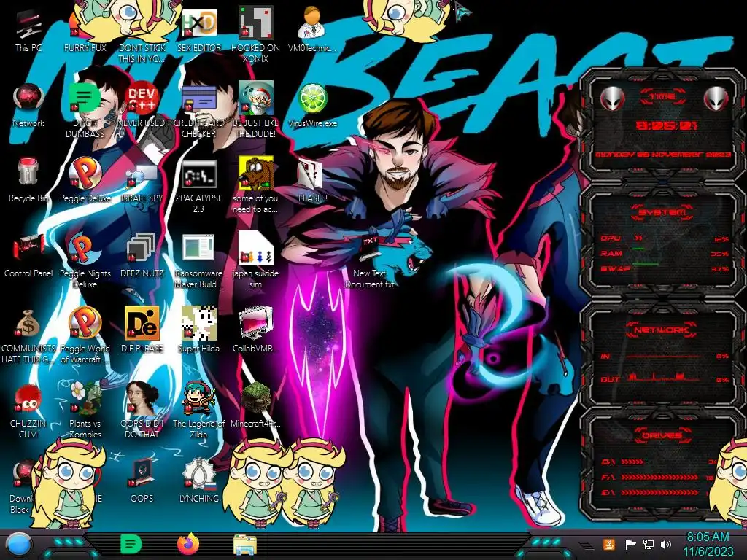Click the left alien head logo

point(612,99)
